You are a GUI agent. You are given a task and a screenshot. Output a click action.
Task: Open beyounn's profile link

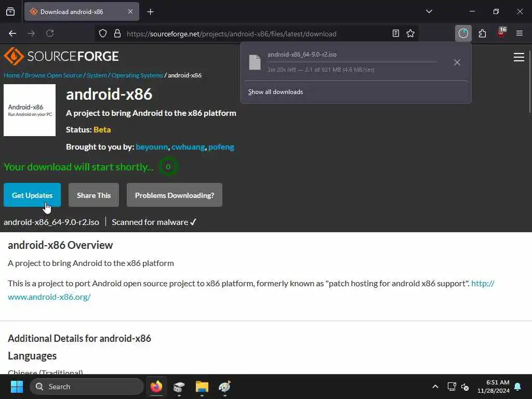152,147
